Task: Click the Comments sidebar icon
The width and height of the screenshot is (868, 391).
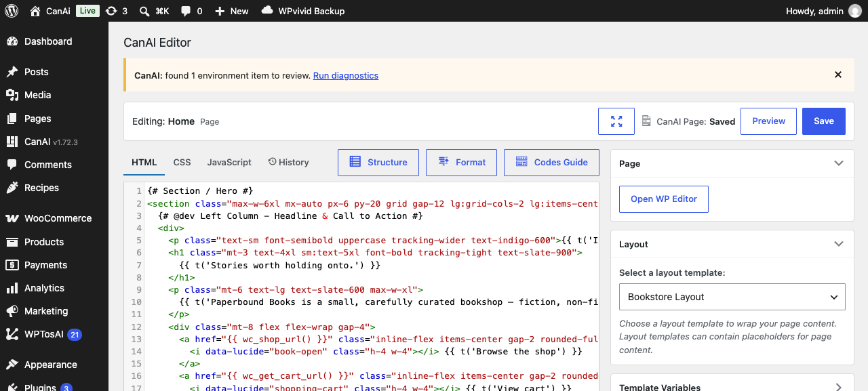Action: coord(12,165)
